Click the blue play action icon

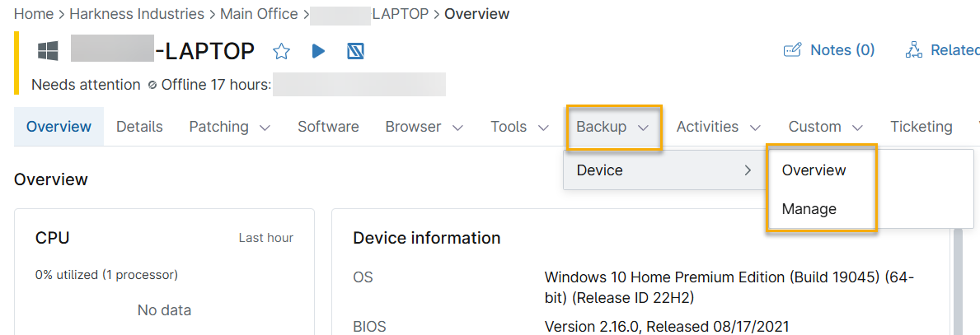coord(318,52)
